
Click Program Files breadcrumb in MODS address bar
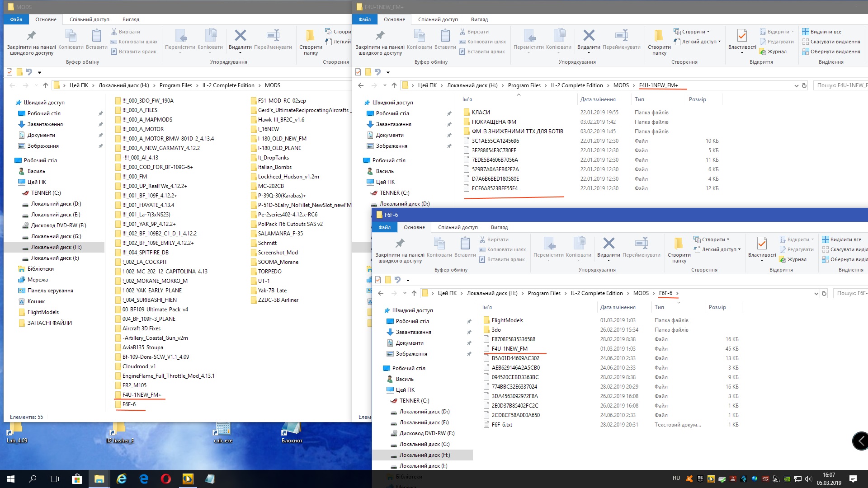click(175, 85)
